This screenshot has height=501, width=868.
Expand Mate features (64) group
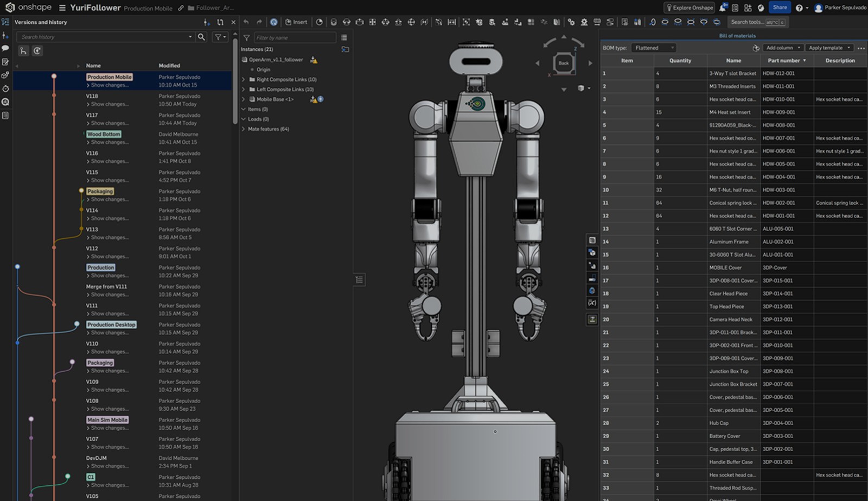244,129
